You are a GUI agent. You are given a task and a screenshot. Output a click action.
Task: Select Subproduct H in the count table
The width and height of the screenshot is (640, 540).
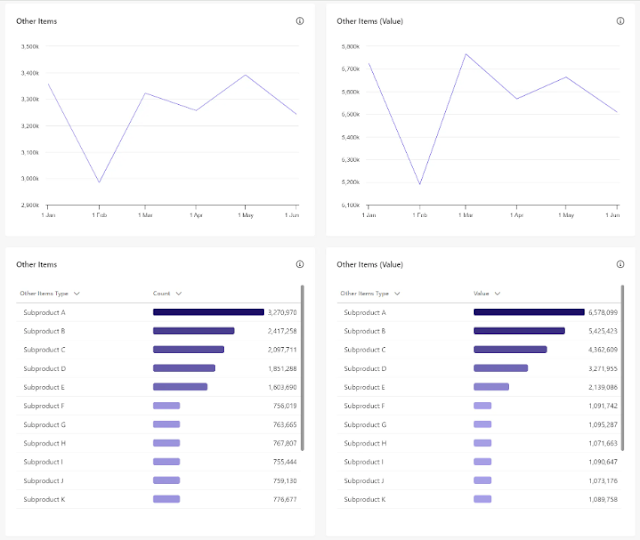point(44,443)
